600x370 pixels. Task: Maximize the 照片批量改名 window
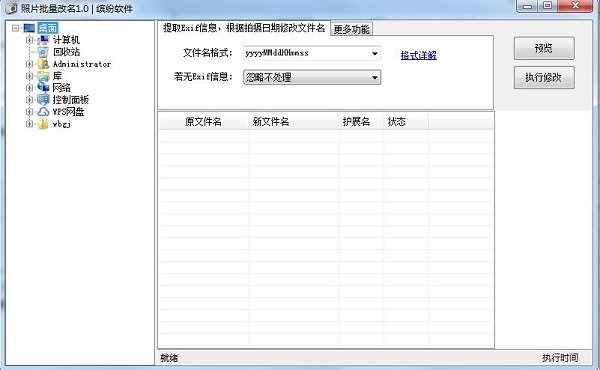548,6
